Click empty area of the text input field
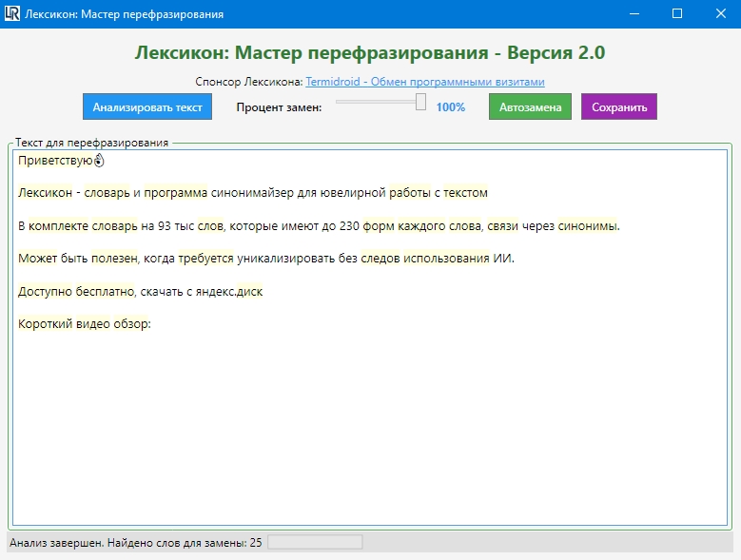Viewport: 741px width, 560px height. (x=371, y=428)
